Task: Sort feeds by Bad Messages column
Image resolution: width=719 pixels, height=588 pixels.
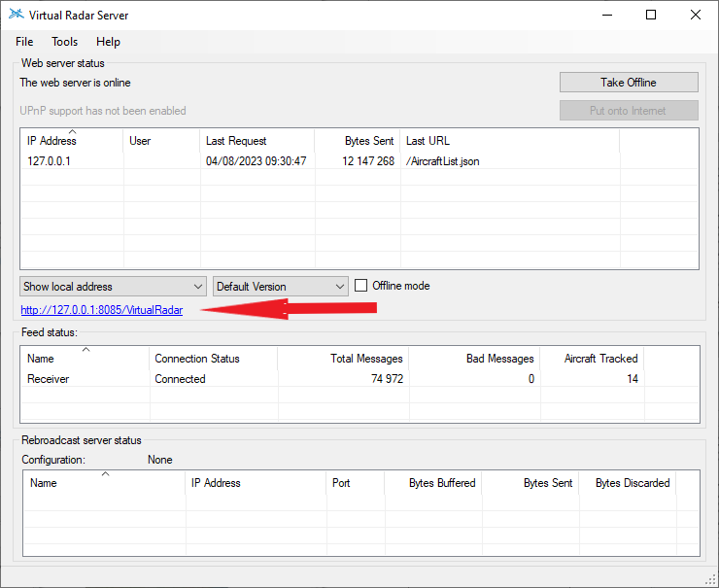Action: [x=474, y=359]
